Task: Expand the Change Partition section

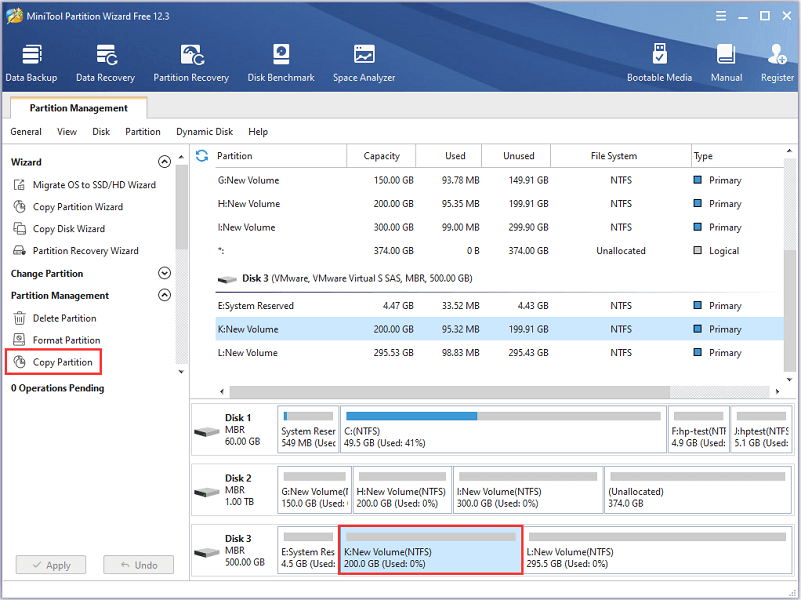Action: 164,273
